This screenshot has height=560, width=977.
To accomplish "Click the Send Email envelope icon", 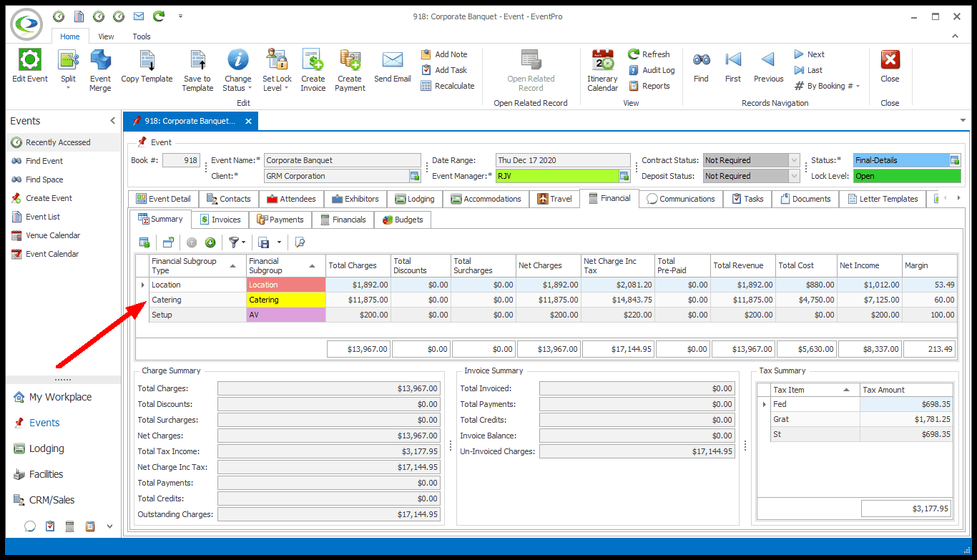I will 393,59.
